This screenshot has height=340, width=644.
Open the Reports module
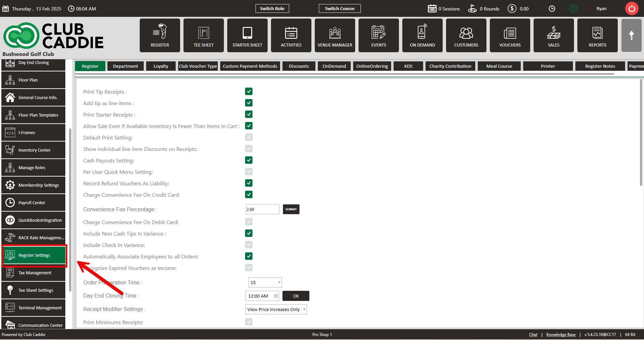click(598, 35)
